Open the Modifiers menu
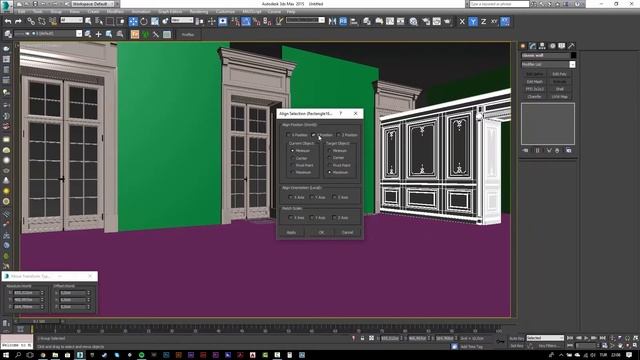 point(115,12)
